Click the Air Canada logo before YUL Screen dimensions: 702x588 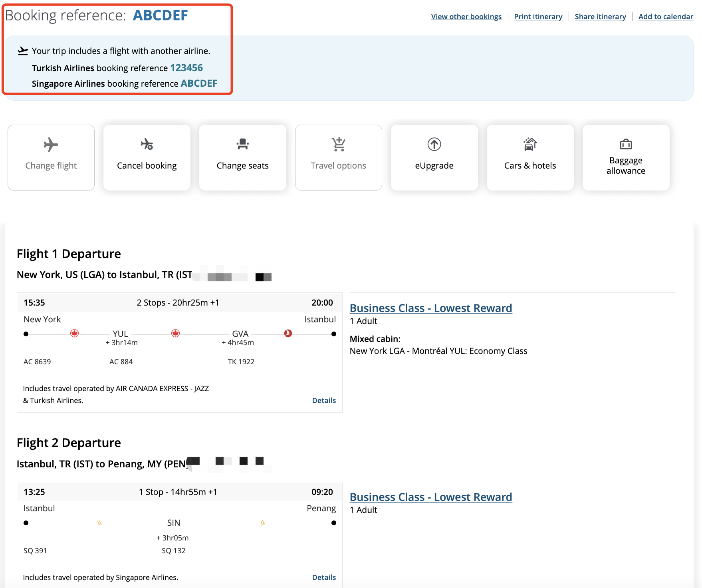74,333
